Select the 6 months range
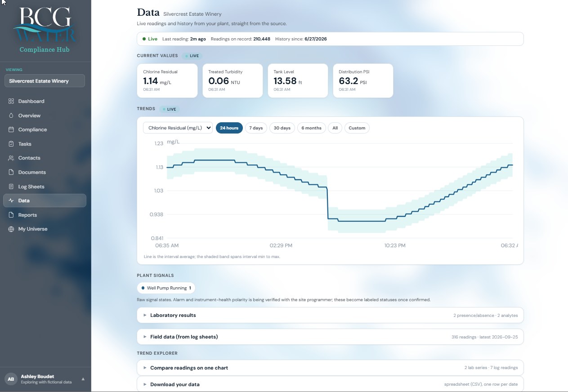 [x=311, y=128]
